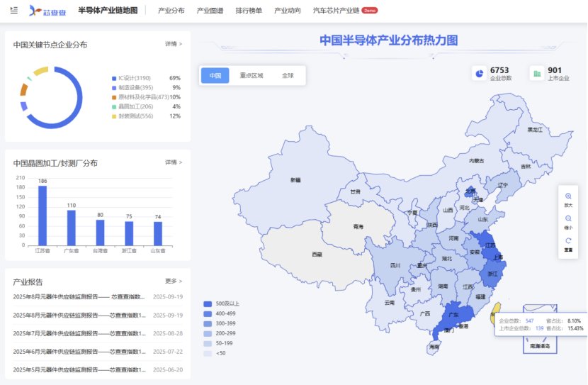Click the pie chart icon beside 6753
The height and width of the screenshot is (385, 588).
coord(480,74)
